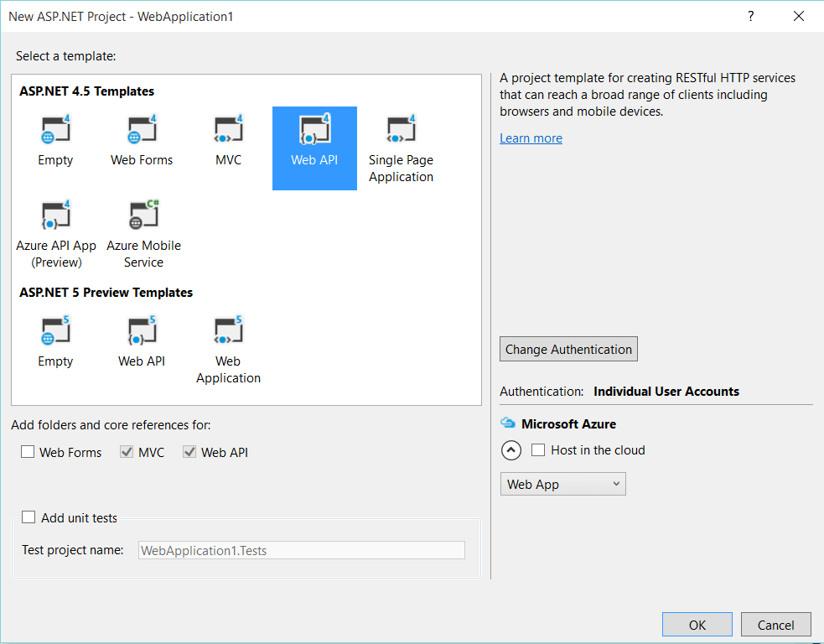Image resolution: width=824 pixels, height=644 pixels.
Task: Click the Cancel button
Action: [775, 625]
